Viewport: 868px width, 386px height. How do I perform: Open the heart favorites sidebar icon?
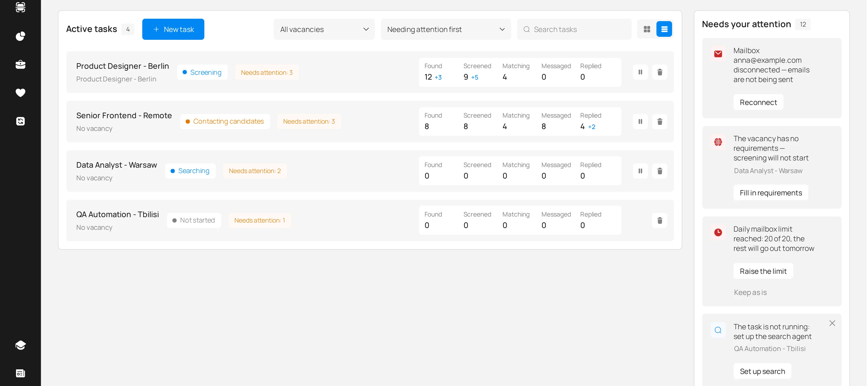[x=20, y=93]
